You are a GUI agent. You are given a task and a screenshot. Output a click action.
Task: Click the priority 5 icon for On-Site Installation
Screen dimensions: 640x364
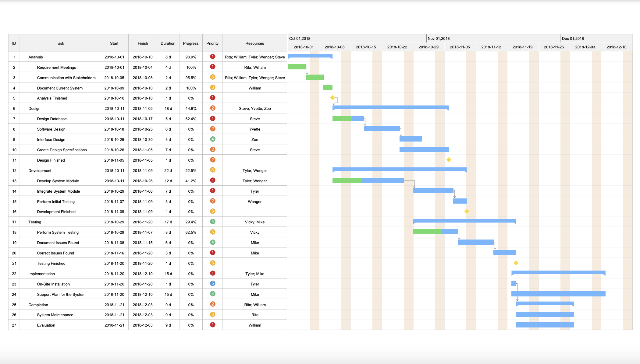(x=213, y=283)
